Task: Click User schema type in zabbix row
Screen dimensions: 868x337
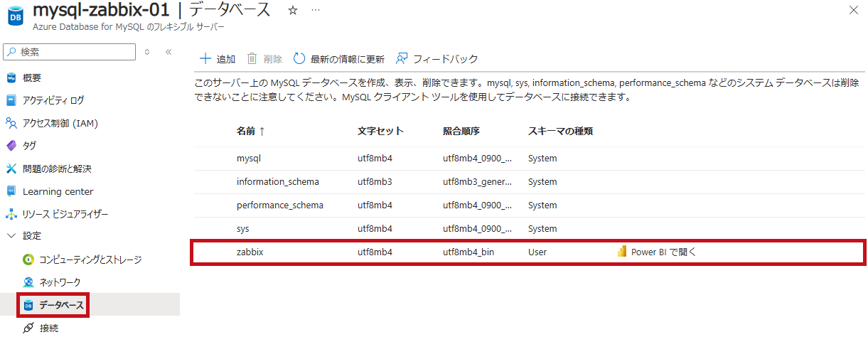Action: [x=537, y=252]
